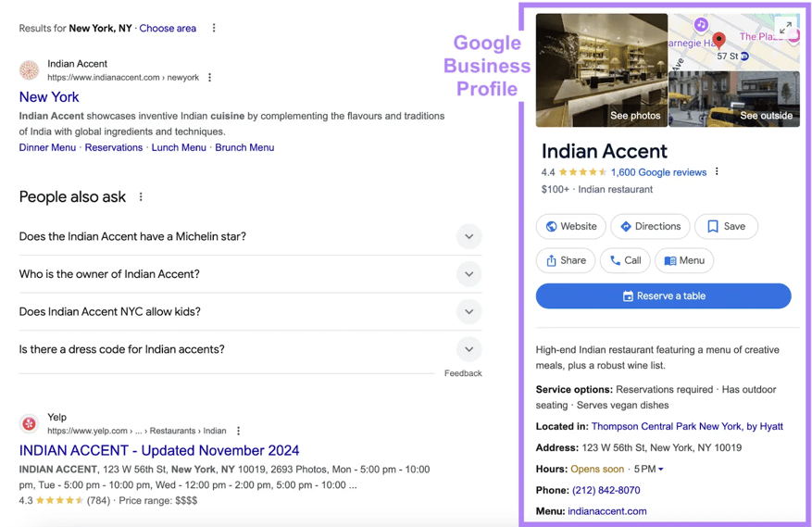
Task: Open the Brunch Menu sitelink
Action: (x=244, y=147)
